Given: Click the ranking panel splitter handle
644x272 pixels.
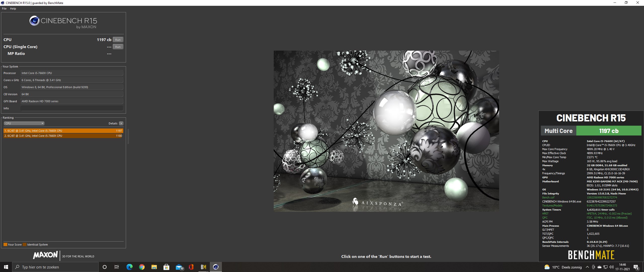Looking at the screenshot, I should pos(128,136).
